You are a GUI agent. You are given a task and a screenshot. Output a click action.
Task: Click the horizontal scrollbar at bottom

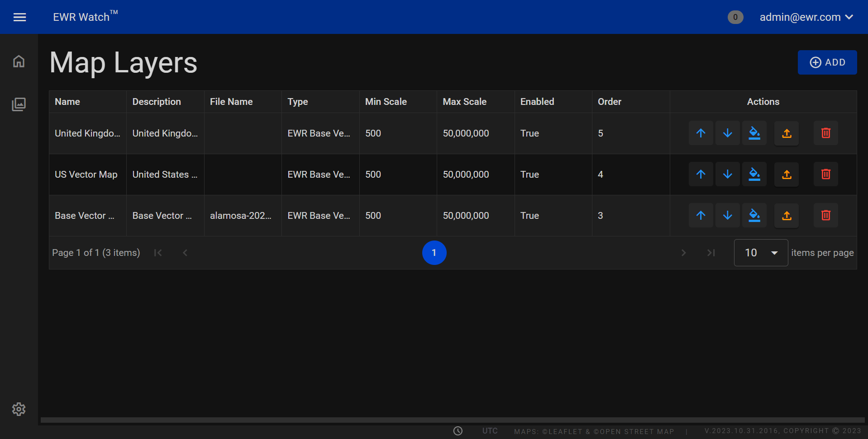coord(453,420)
